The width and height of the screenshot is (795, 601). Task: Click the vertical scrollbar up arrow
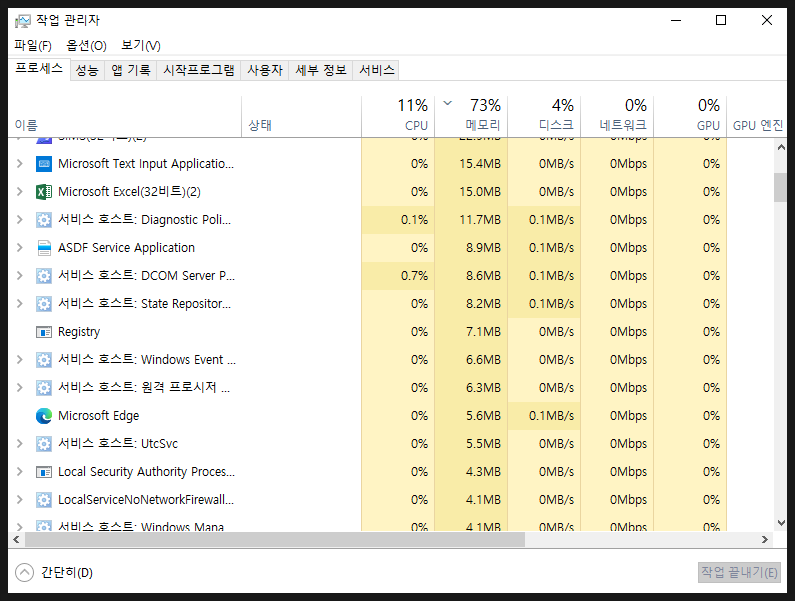781,147
